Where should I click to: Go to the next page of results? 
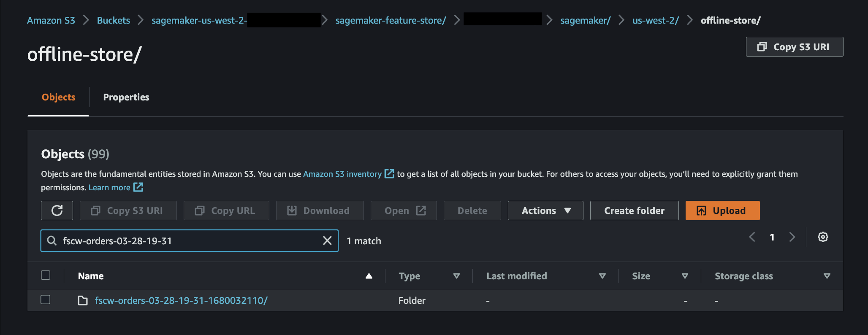pyautogui.click(x=792, y=237)
